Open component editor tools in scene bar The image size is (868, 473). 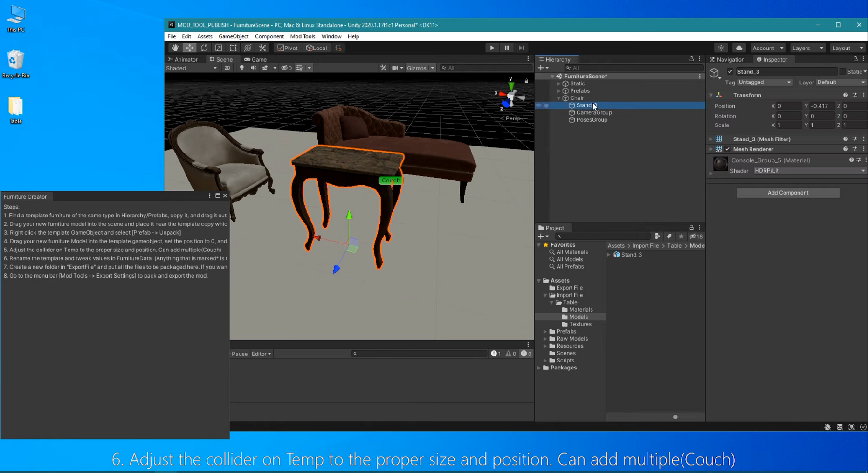383,68
